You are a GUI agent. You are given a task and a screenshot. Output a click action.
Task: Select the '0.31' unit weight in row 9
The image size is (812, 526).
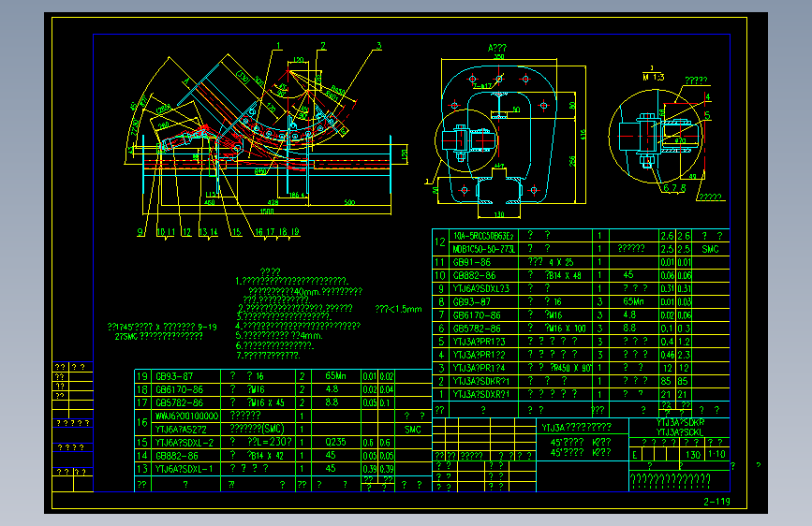click(x=667, y=288)
